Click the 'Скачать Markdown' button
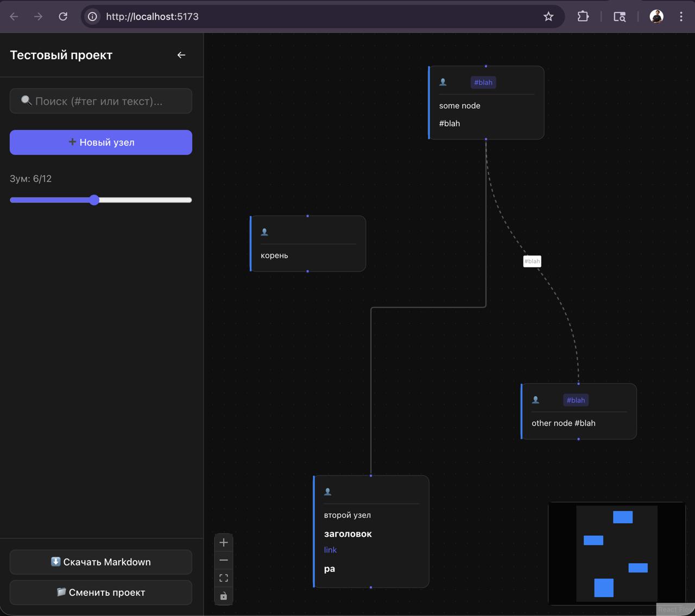The image size is (695, 616). click(101, 562)
